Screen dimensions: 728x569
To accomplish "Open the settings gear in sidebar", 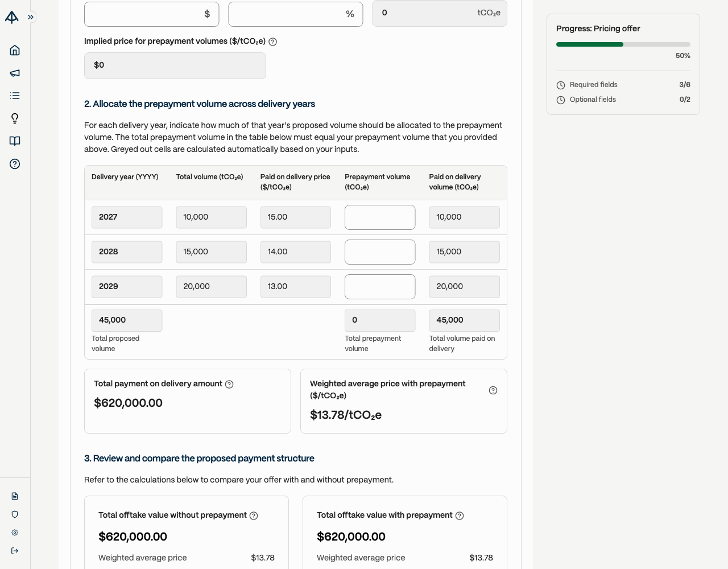I will coord(15,533).
